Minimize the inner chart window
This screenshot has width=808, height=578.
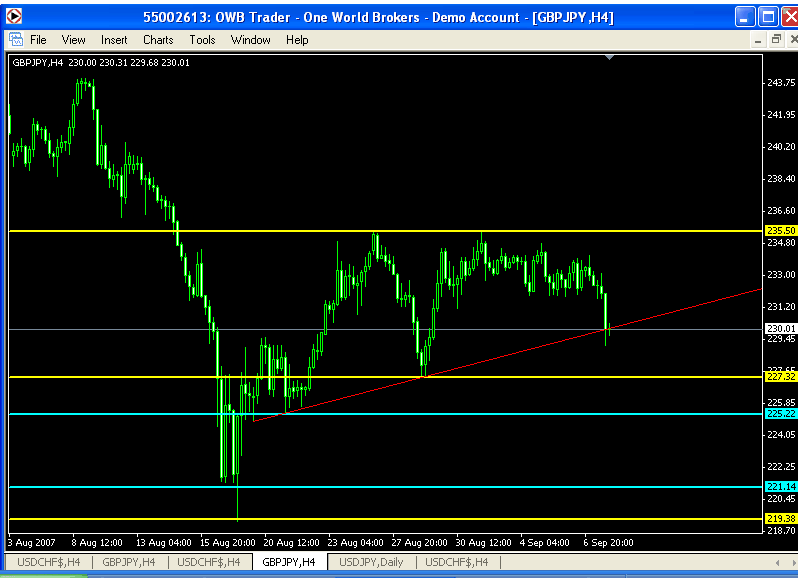click(x=758, y=40)
